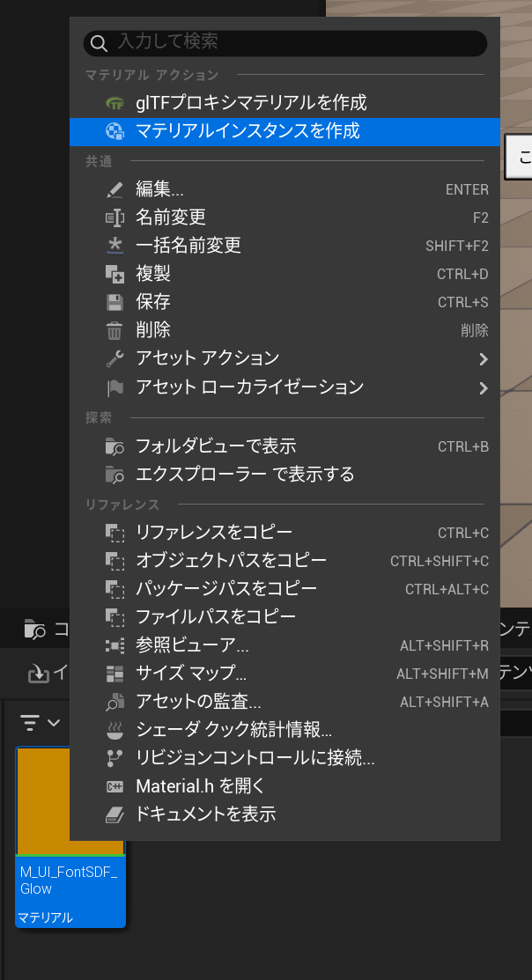
Task: Click the material instance icon
Action: (x=115, y=131)
